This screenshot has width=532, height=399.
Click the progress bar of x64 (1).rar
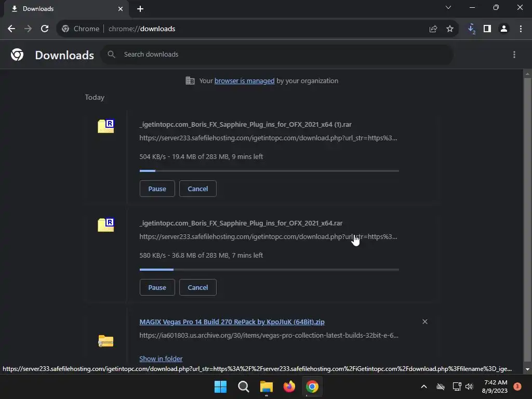[269, 171]
